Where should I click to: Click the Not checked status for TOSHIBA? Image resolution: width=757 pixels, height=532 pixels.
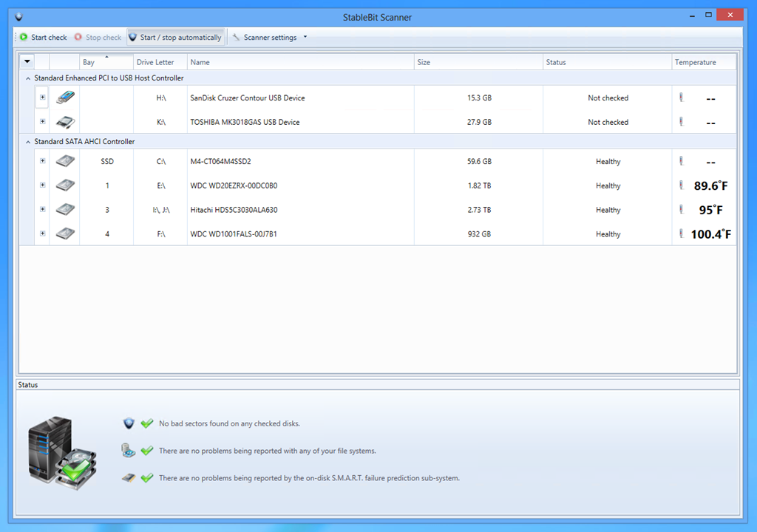(608, 122)
